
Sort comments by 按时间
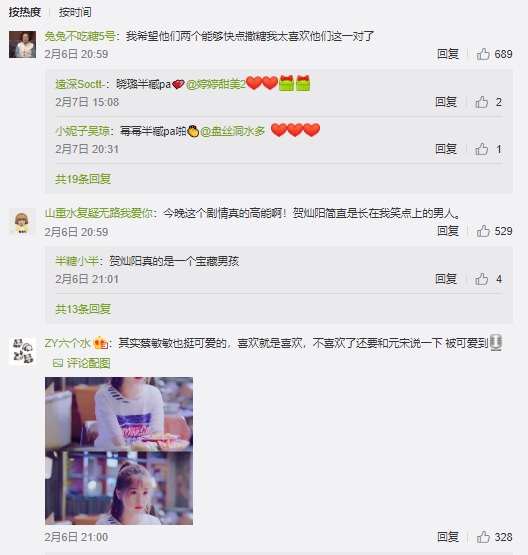click(75, 12)
